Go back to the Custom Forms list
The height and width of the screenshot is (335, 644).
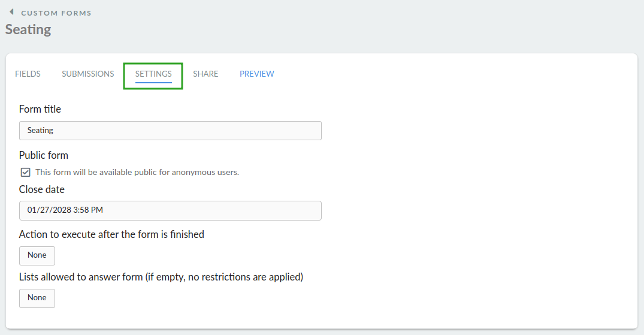56,13
